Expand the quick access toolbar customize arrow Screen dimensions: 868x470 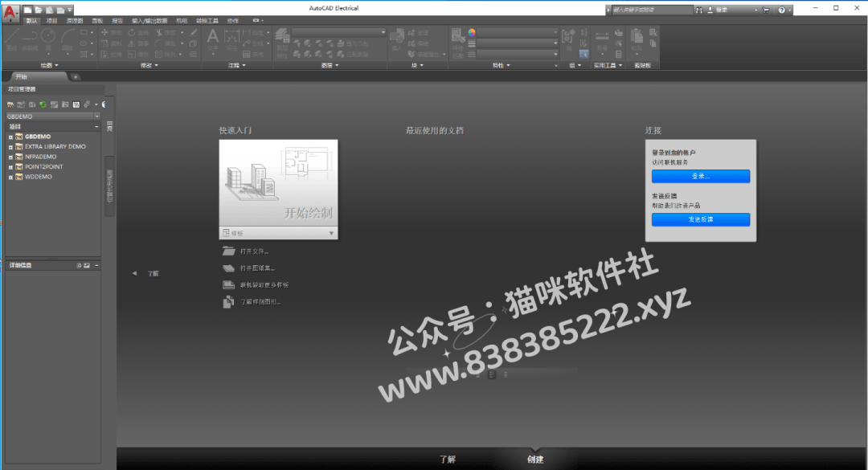[x=70, y=10]
